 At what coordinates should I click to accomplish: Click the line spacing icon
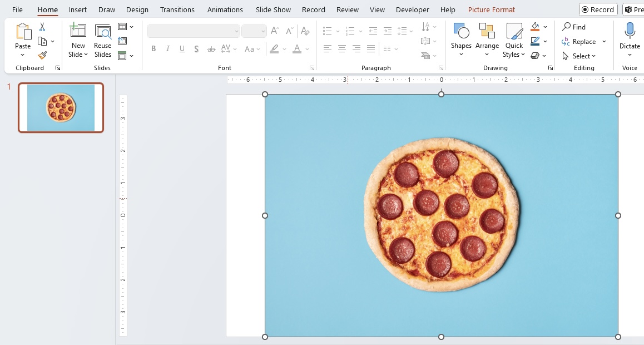(x=403, y=31)
